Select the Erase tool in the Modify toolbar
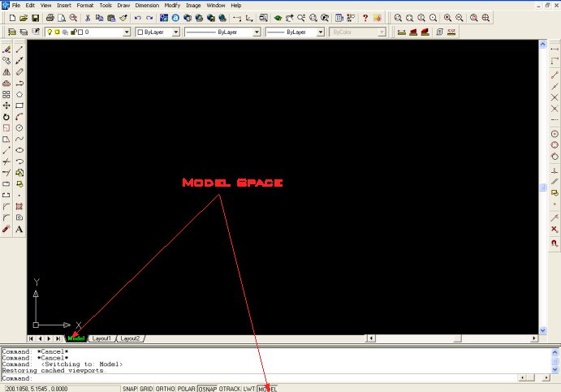Image resolution: width=561 pixels, height=392 pixels. pos(6,50)
